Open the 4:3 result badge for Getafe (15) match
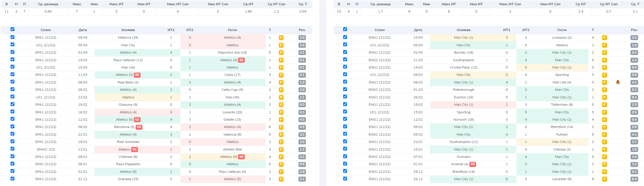The height and width of the screenshot is (186, 644). coord(302,120)
